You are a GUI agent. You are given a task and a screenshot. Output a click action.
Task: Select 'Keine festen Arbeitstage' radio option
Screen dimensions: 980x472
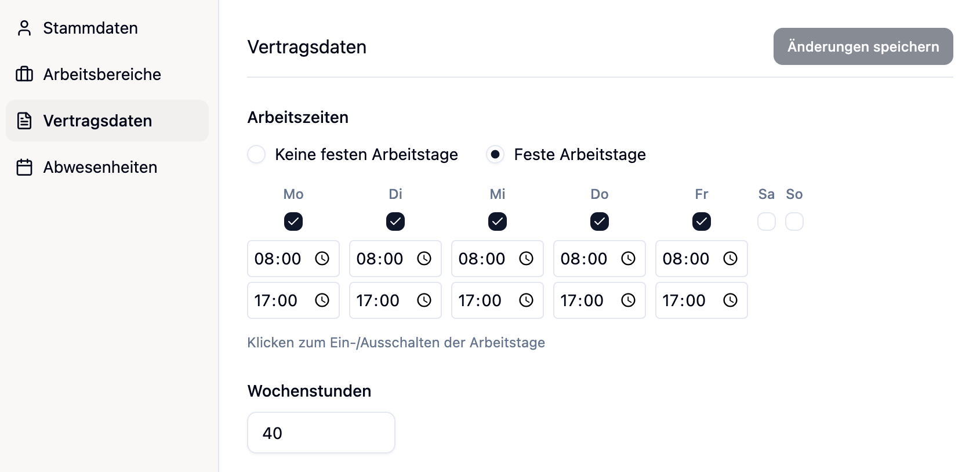pyautogui.click(x=256, y=154)
